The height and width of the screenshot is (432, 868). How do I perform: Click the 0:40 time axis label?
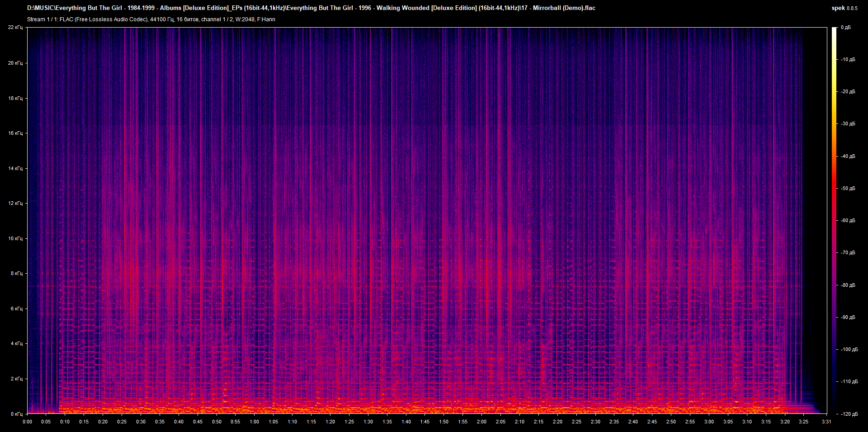click(179, 422)
